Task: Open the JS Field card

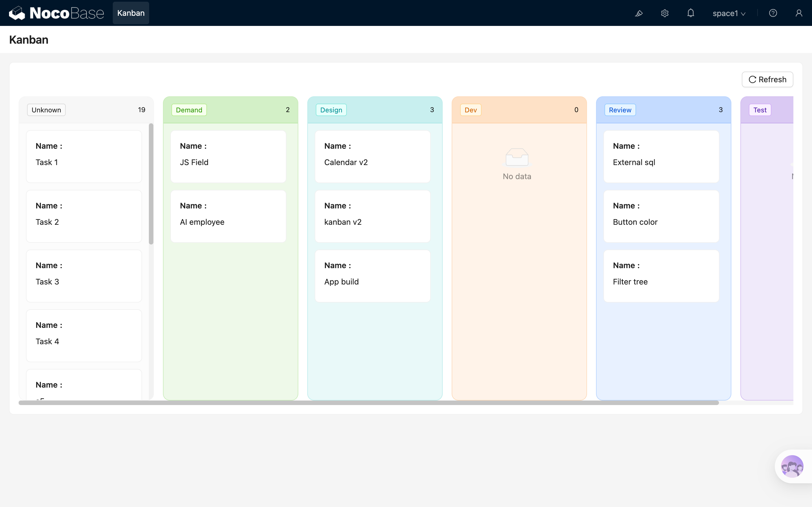Action: [x=228, y=157]
